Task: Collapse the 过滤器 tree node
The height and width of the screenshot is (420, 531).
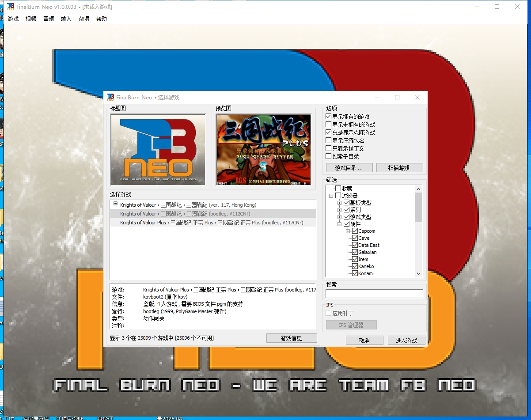Action: tap(331, 196)
